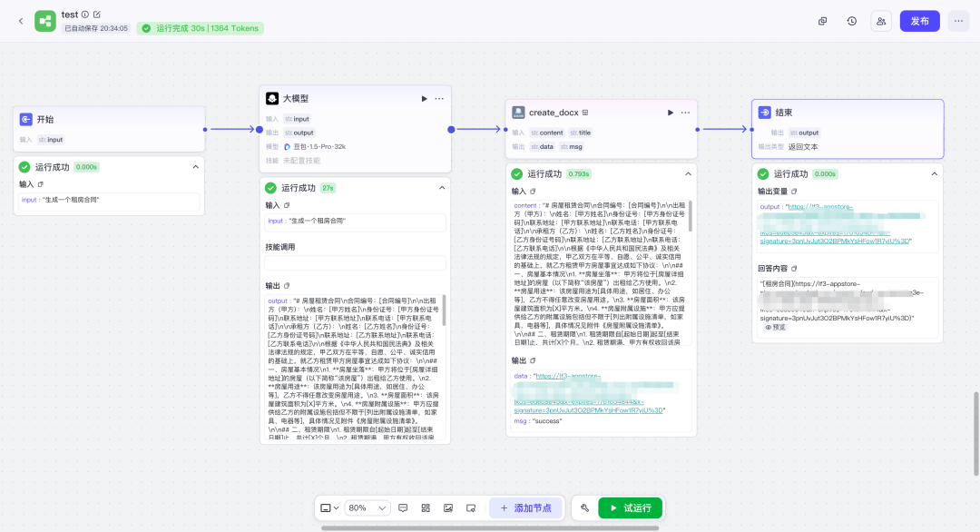Run the create_docx node with its play icon
980x532 pixels.
[x=671, y=113]
